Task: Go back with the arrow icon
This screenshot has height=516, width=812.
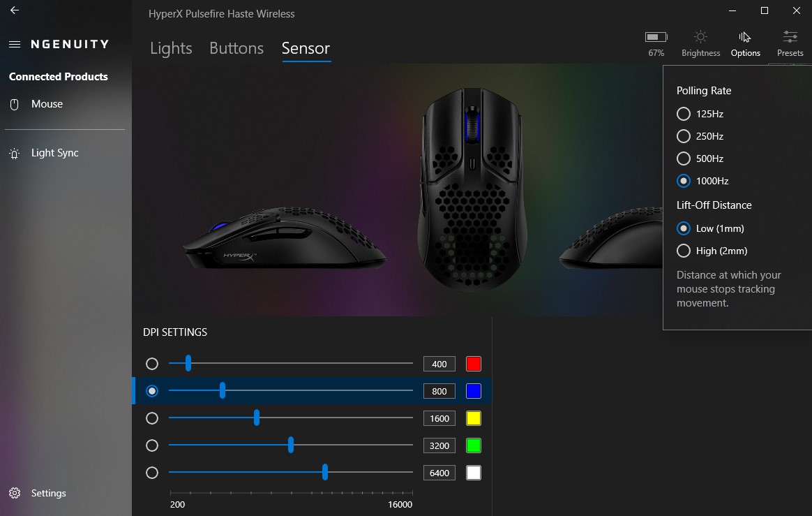Action: click(15, 10)
